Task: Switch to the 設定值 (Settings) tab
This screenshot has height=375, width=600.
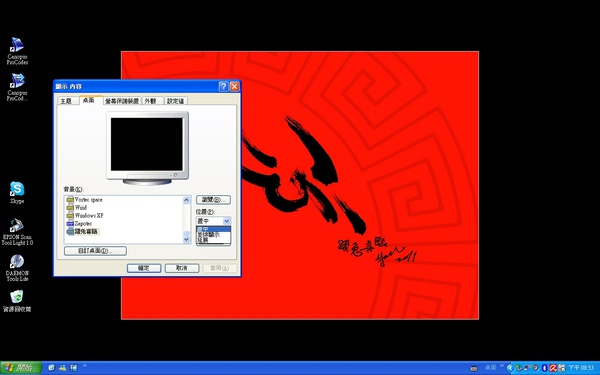Action: (x=176, y=101)
